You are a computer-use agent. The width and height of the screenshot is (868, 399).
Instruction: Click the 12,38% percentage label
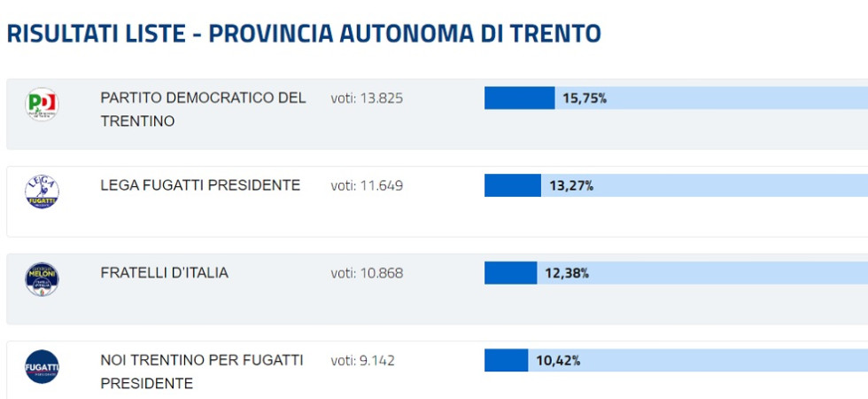click(567, 273)
